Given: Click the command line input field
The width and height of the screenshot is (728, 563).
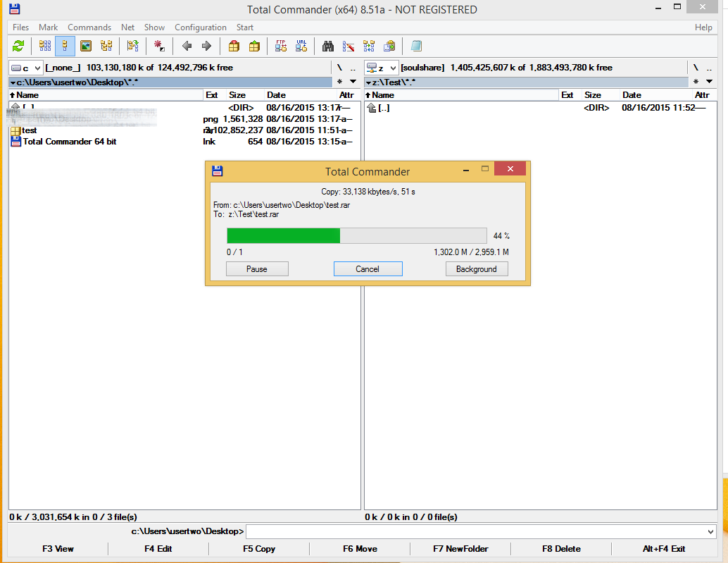Looking at the screenshot, I should pos(476,532).
